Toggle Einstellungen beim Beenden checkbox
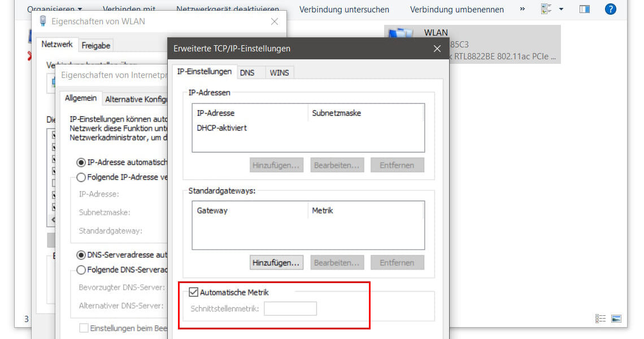The width and height of the screenshot is (644, 339). 84,328
